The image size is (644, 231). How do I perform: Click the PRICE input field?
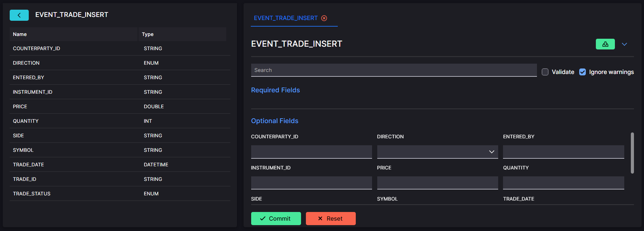[438, 183]
